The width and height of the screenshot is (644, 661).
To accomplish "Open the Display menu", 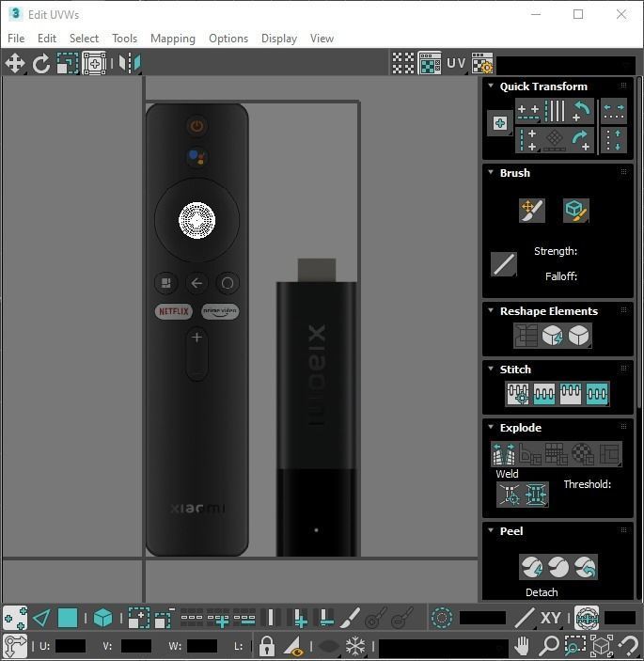I will point(279,39).
